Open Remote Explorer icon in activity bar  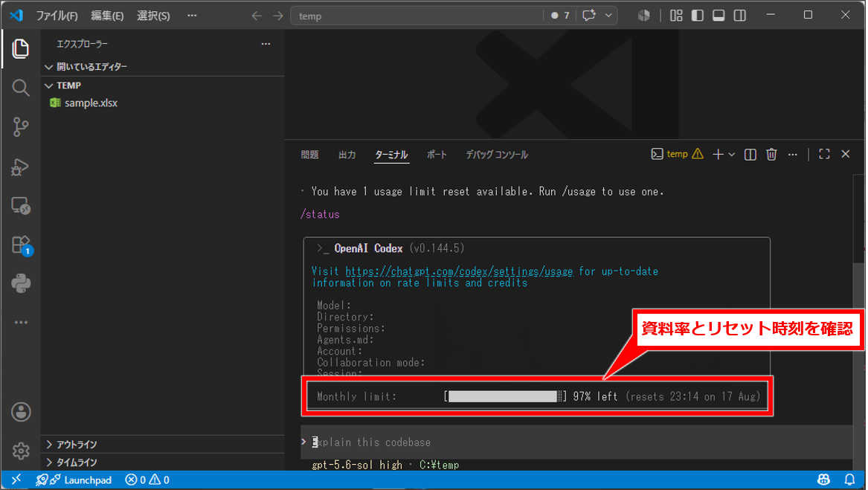pyautogui.click(x=21, y=206)
